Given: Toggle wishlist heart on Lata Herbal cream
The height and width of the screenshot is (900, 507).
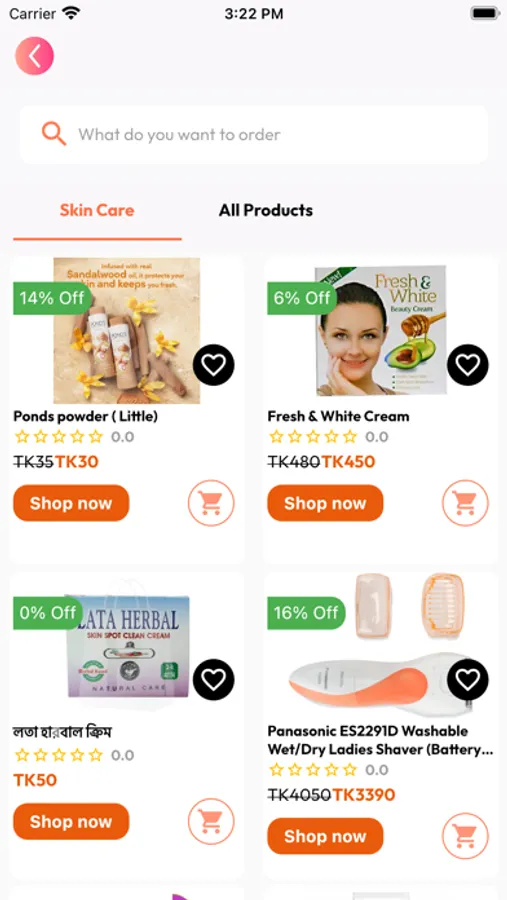Looking at the screenshot, I should point(214,680).
